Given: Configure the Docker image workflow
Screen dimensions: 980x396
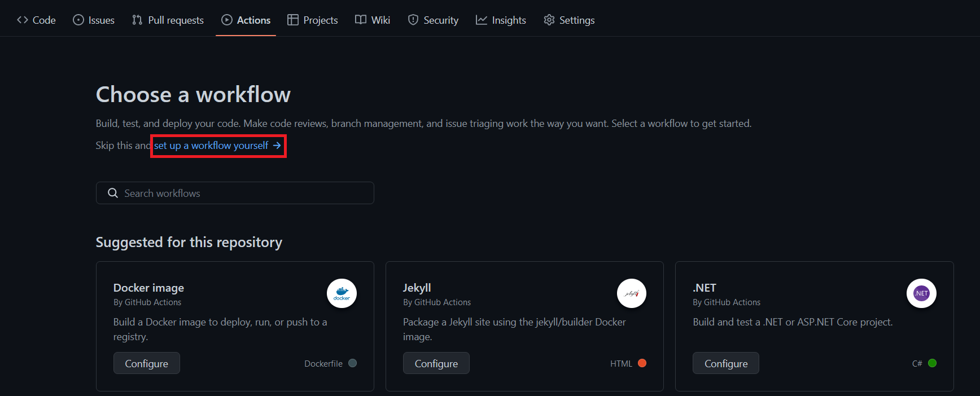Looking at the screenshot, I should pos(147,363).
